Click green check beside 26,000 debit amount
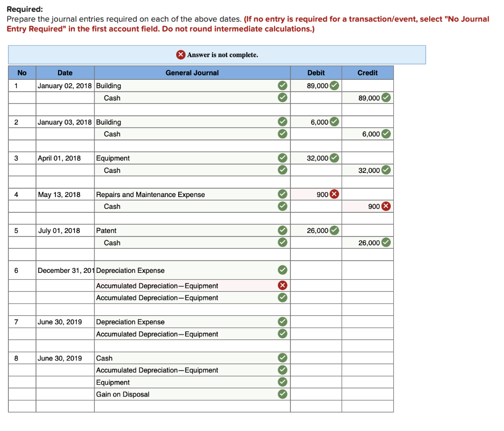 (334, 231)
